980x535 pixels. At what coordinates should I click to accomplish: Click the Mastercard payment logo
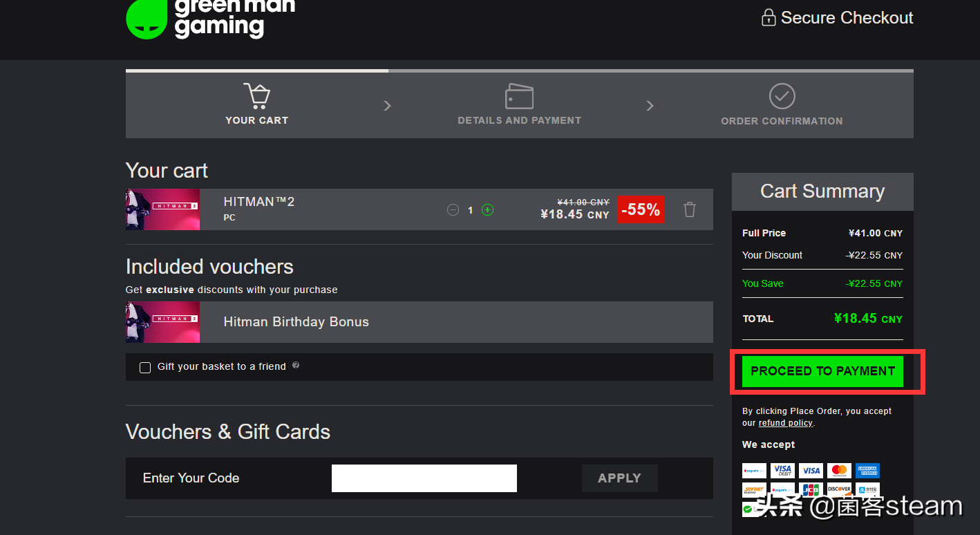839,471
